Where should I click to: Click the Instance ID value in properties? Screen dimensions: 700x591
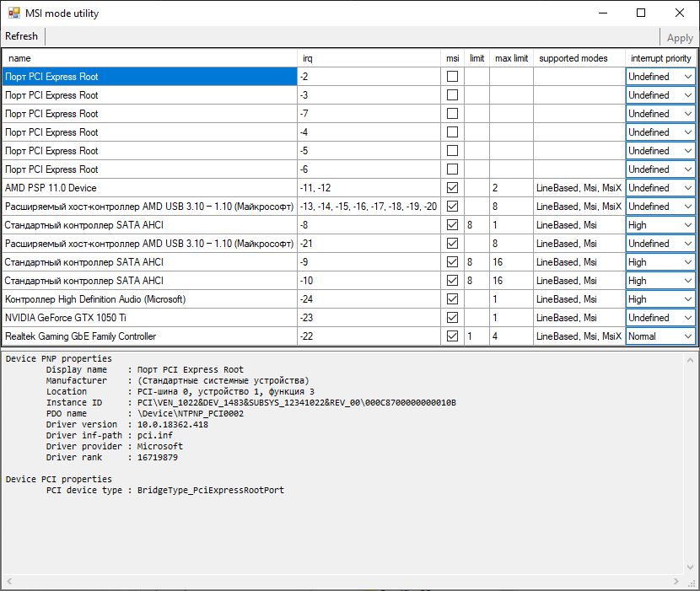296,403
